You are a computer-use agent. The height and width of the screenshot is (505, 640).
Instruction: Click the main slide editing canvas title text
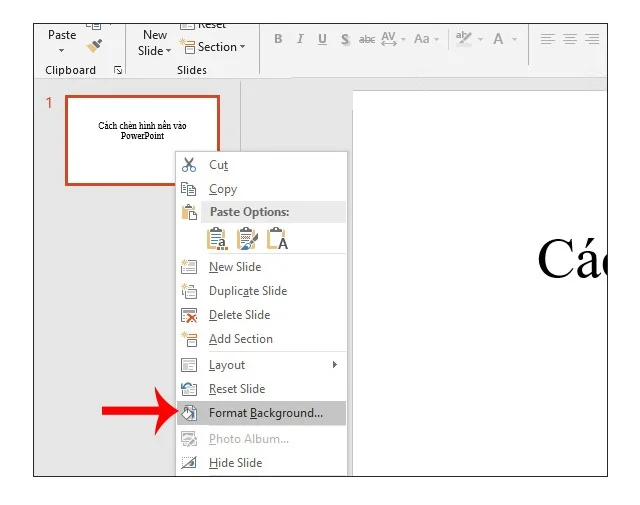[x=572, y=258]
